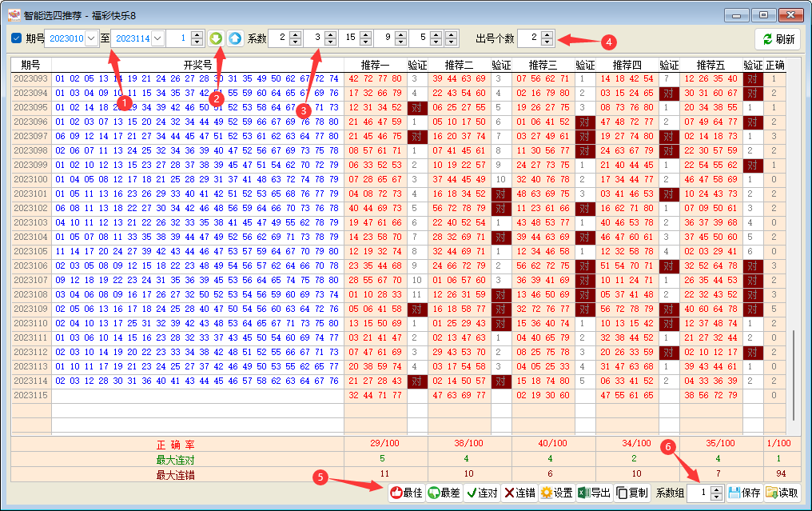Click 最佳 thumbs-up button
The image size is (812, 511).
coord(406,493)
